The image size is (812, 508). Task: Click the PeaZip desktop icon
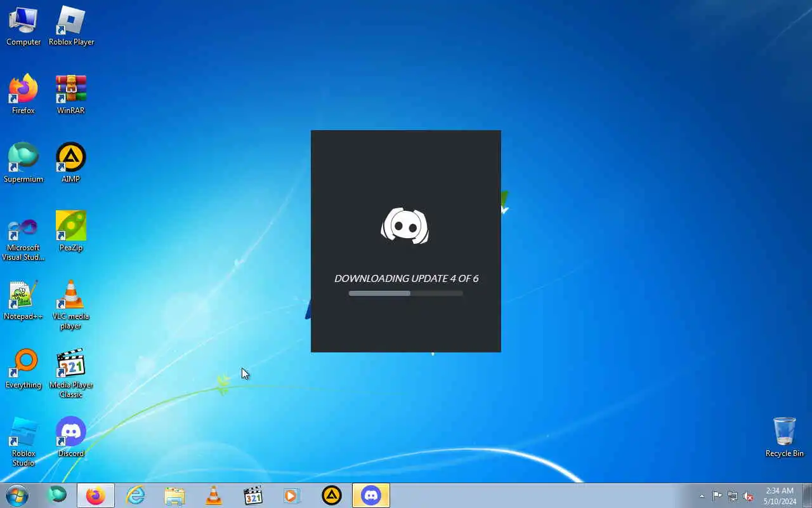click(71, 232)
